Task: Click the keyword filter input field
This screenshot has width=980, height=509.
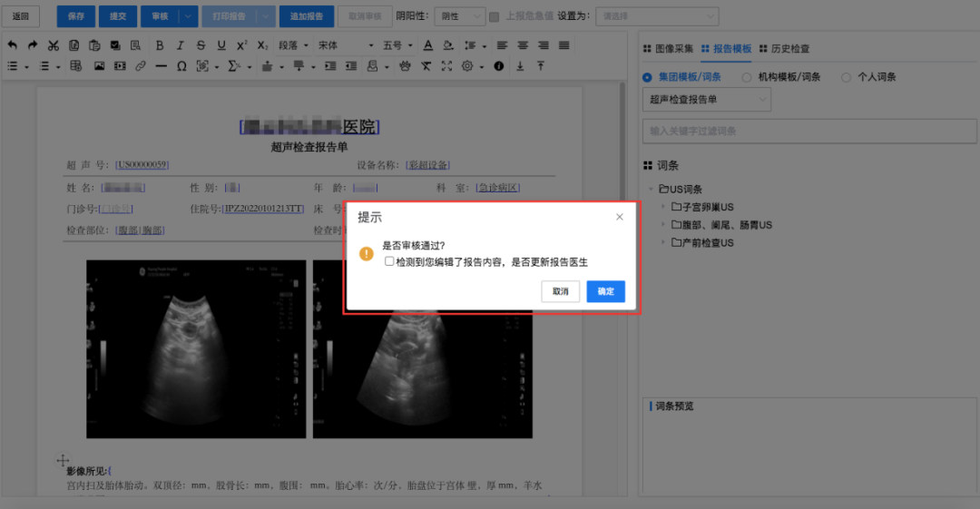Action: (809, 132)
